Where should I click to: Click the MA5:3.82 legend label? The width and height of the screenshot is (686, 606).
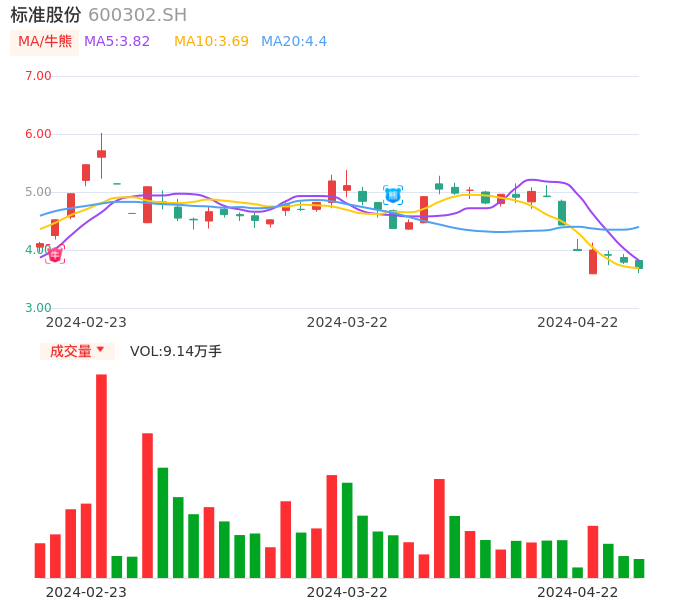tap(117, 42)
